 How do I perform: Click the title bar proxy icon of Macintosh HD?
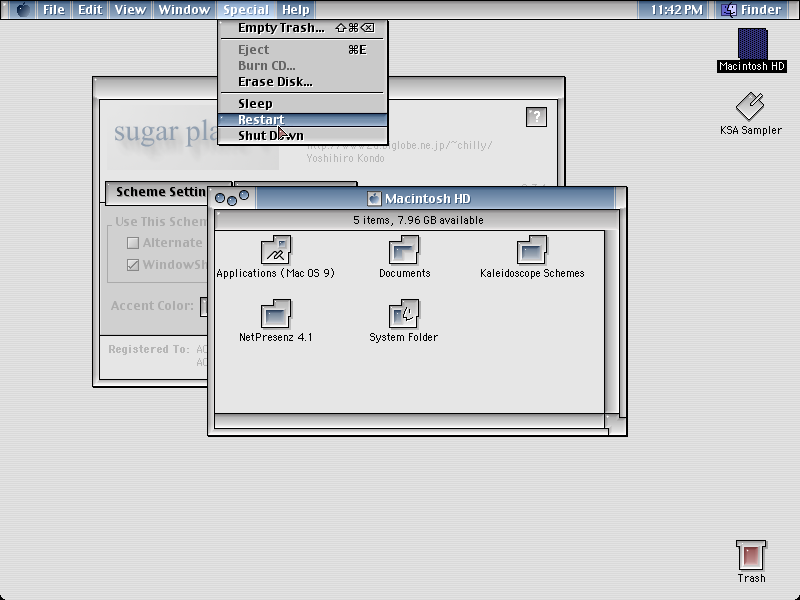pyautogui.click(x=374, y=198)
